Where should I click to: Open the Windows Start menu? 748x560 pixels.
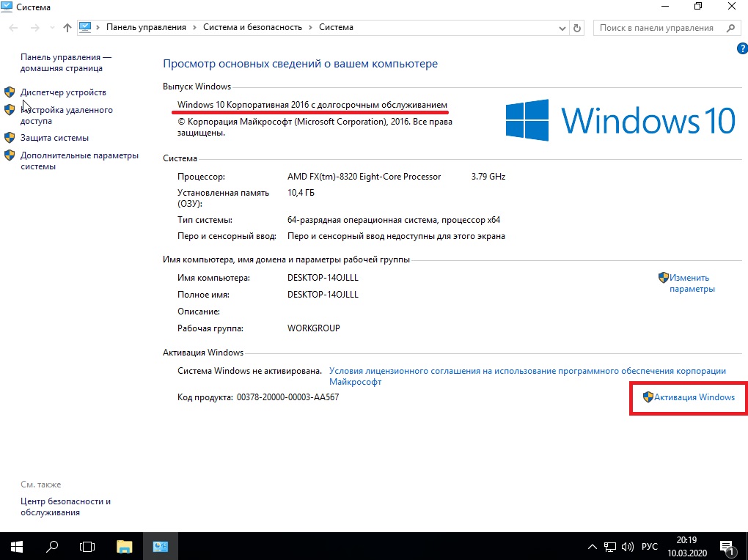[x=17, y=546]
